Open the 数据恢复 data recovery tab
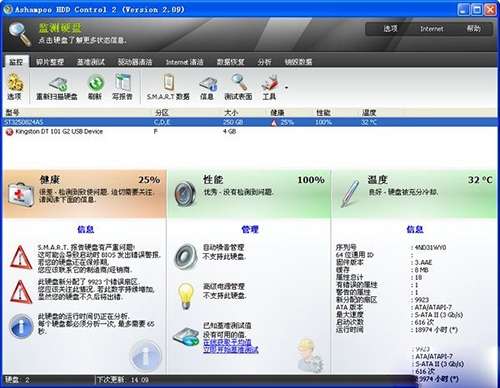The height and width of the screenshot is (388, 500). (231, 62)
